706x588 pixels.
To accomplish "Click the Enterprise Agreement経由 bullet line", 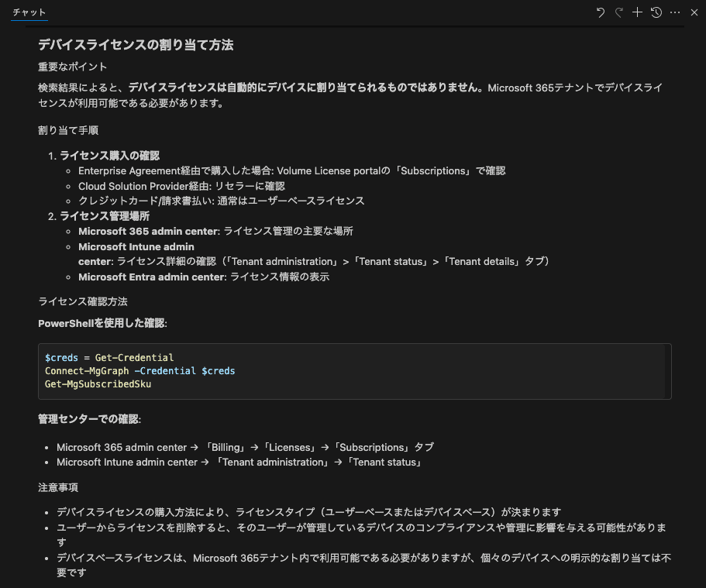I will coord(291,171).
